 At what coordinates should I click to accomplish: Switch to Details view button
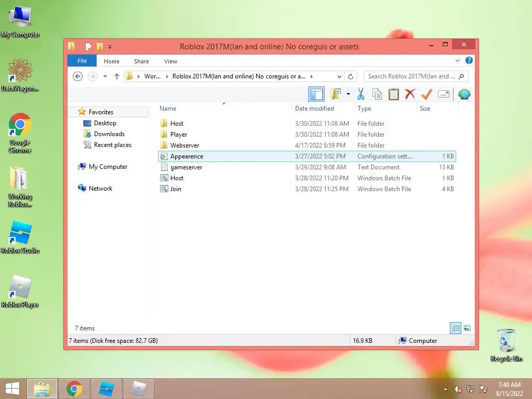455,328
